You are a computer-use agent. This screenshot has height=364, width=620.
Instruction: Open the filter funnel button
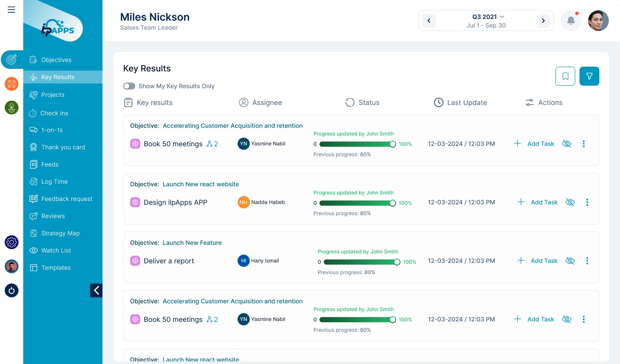pyautogui.click(x=589, y=76)
